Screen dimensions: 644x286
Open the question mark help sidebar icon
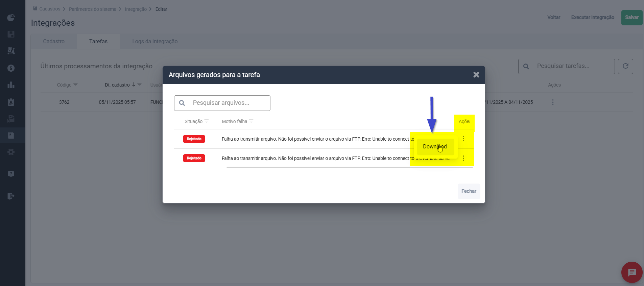tap(11, 174)
